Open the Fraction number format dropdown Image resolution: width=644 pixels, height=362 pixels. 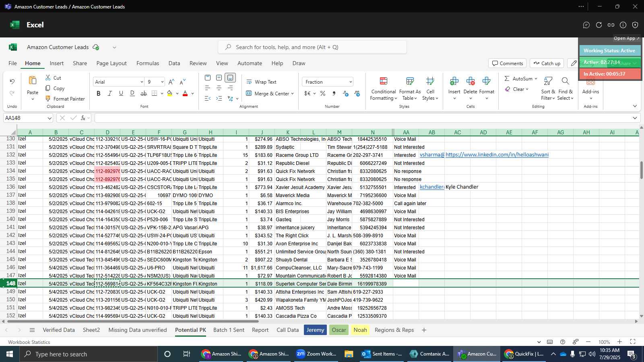coord(351,82)
